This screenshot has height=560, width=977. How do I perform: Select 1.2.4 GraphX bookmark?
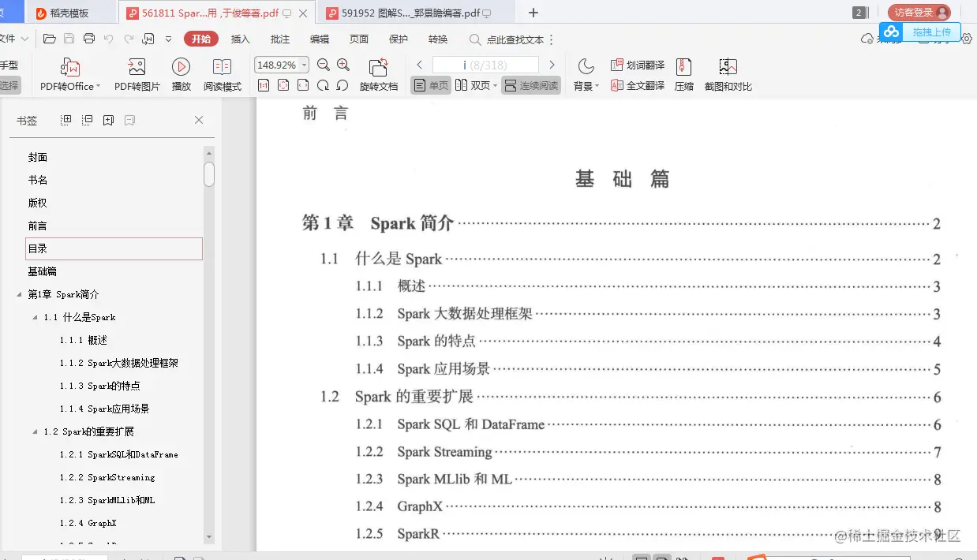[x=88, y=523]
